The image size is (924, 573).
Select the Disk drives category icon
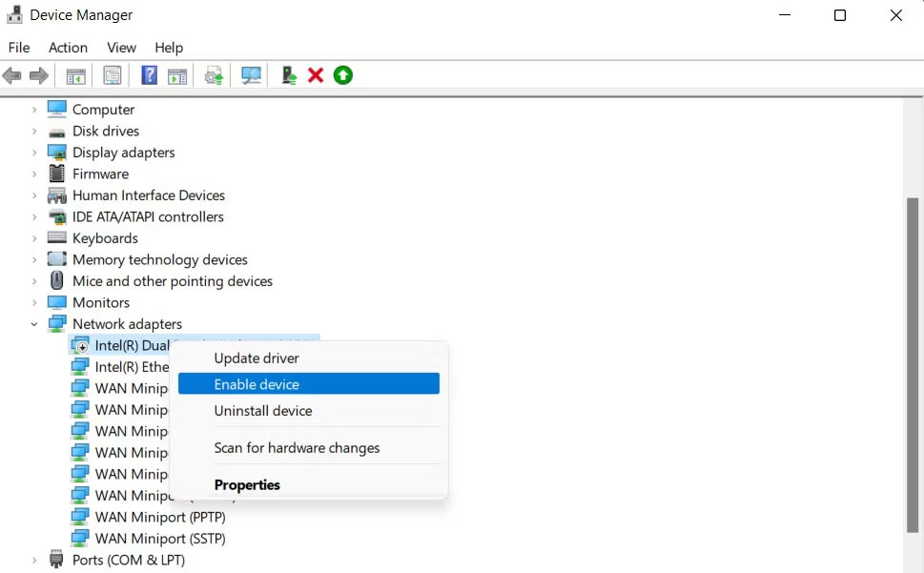tap(57, 132)
